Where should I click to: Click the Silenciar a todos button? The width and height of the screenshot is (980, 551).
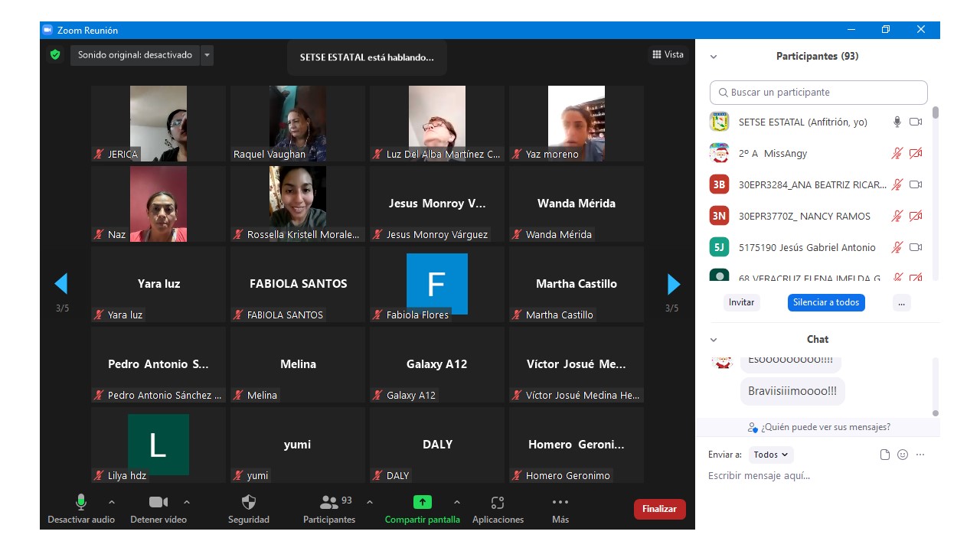click(826, 302)
